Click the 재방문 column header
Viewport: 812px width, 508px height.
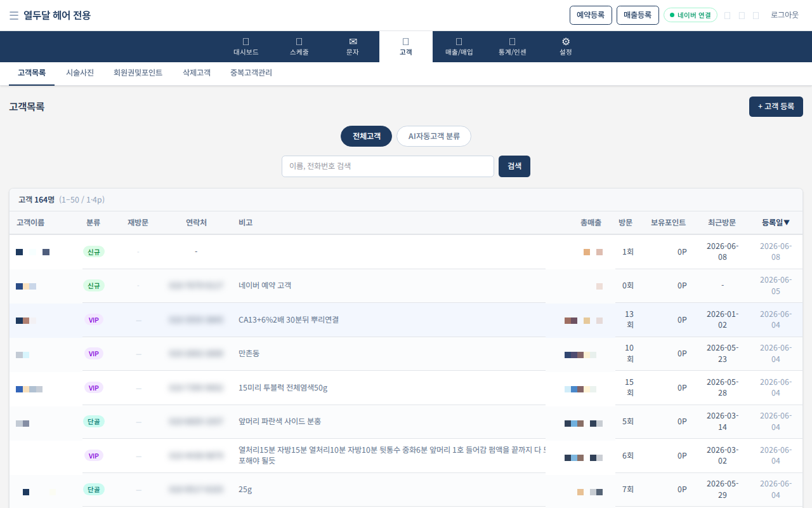pyautogui.click(x=138, y=223)
